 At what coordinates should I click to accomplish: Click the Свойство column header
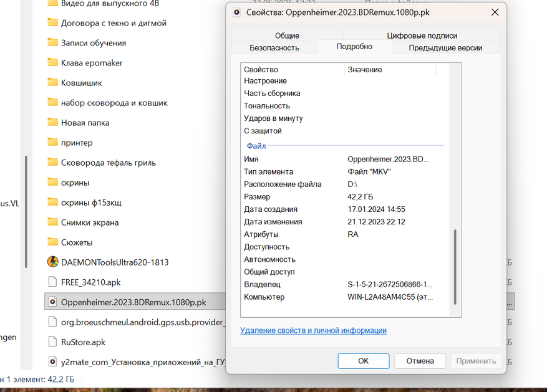pos(293,69)
